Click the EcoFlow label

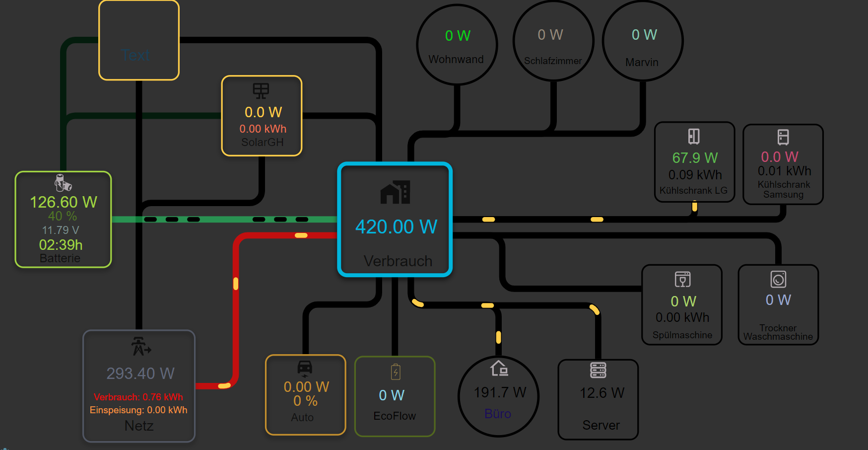pyautogui.click(x=395, y=416)
